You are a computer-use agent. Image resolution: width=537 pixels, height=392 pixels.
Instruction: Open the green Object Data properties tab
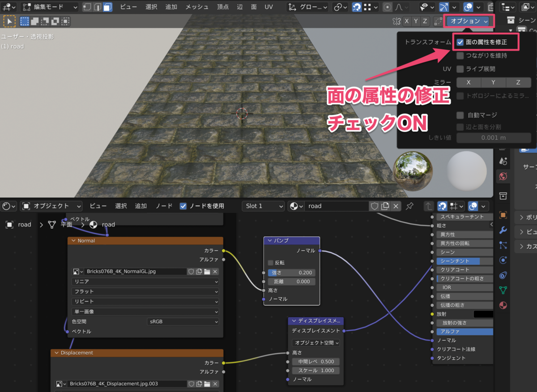click(x=503, y=289)
